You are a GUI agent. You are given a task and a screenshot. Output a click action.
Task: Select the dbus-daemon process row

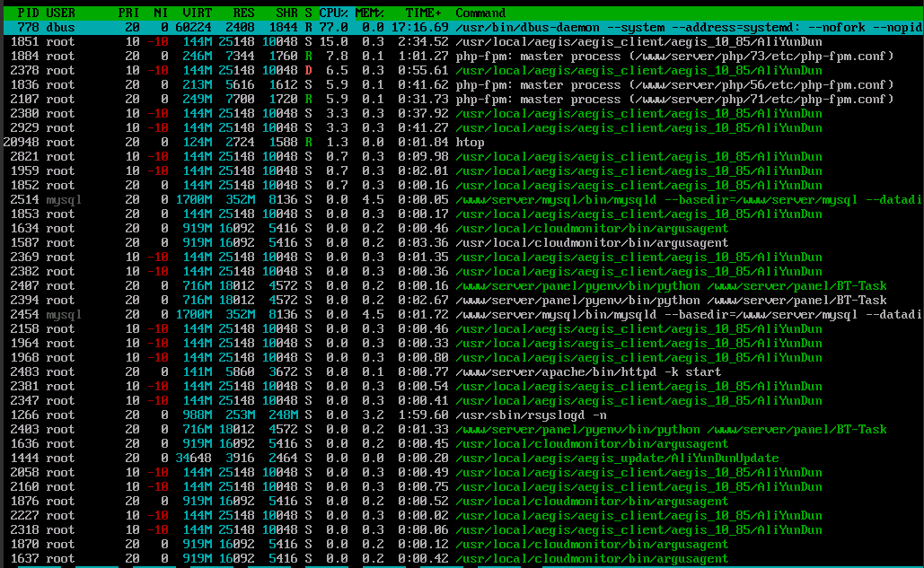point(462,28)
